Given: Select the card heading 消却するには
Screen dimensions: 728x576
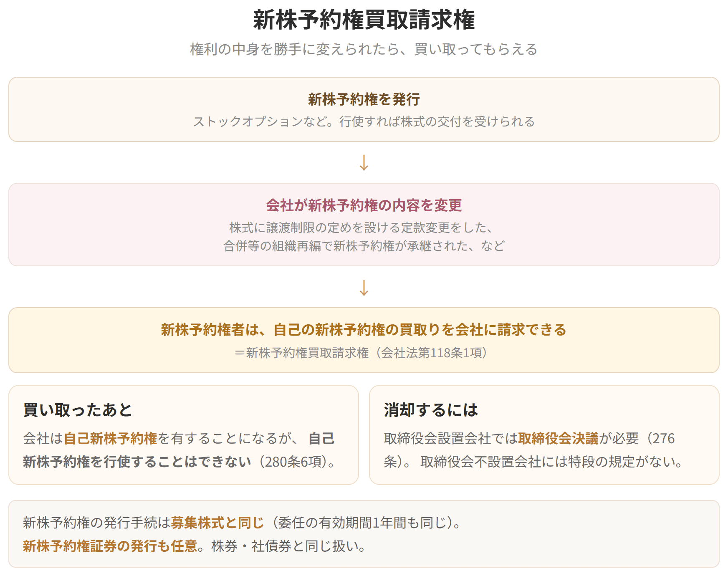Looking at the screenshot, I should (431, 410).
